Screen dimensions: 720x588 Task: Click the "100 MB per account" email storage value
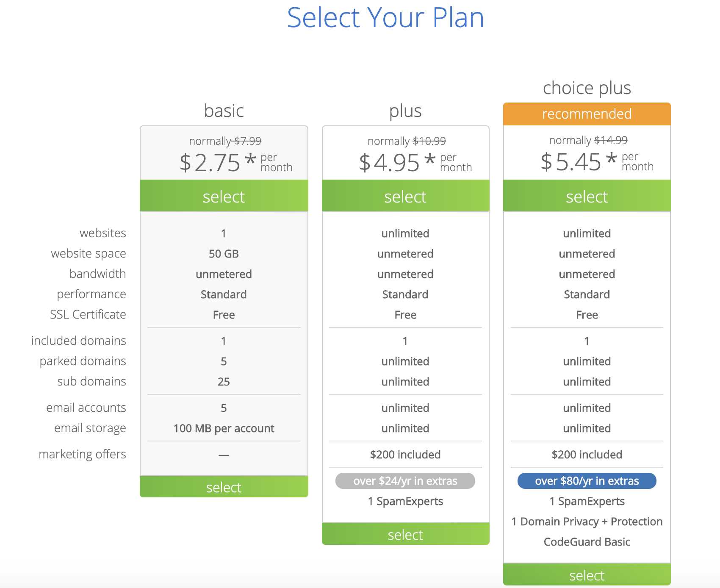tap(224, 428)
